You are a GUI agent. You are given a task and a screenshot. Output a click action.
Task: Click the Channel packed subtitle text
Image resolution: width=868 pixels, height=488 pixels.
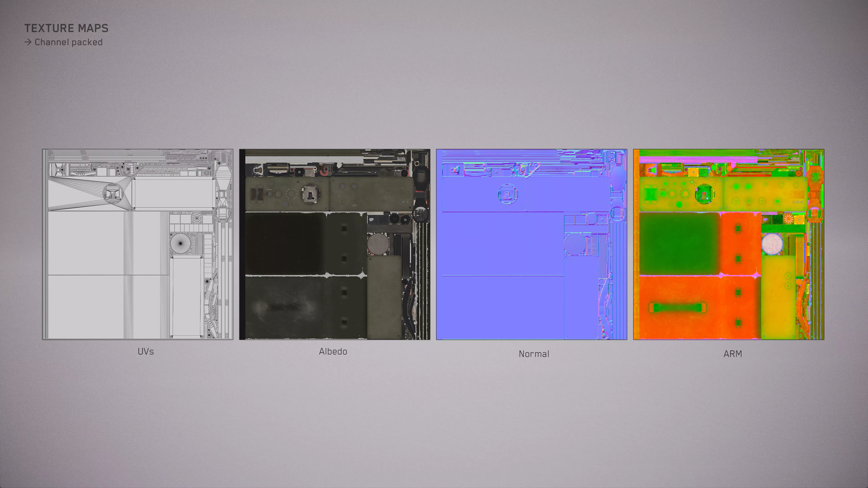point(68,42)
